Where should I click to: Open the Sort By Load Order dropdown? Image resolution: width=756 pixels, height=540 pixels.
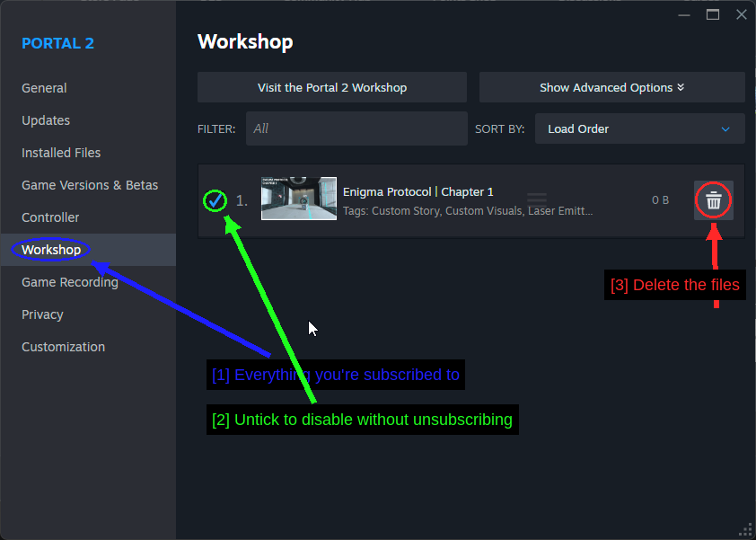point(640,128)
